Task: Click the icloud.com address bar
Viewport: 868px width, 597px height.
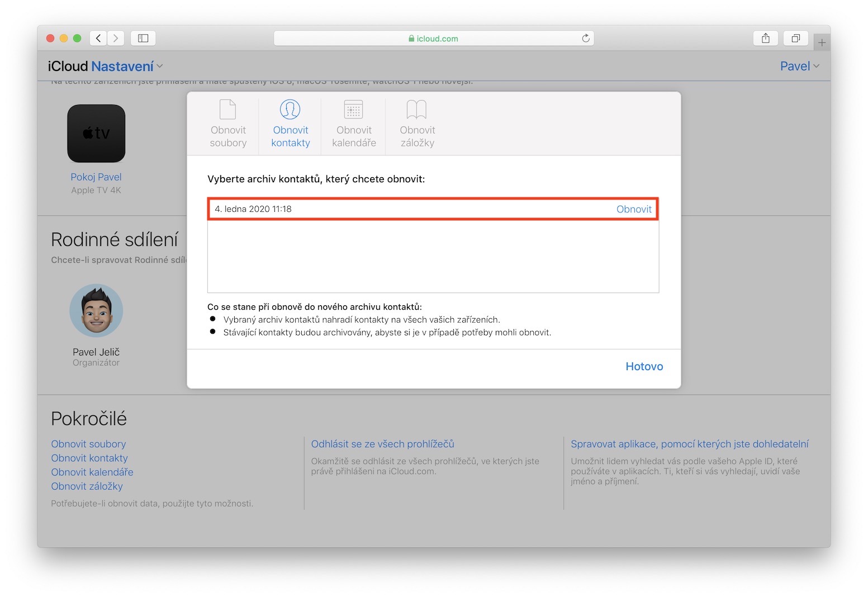Action: (434, 38)
